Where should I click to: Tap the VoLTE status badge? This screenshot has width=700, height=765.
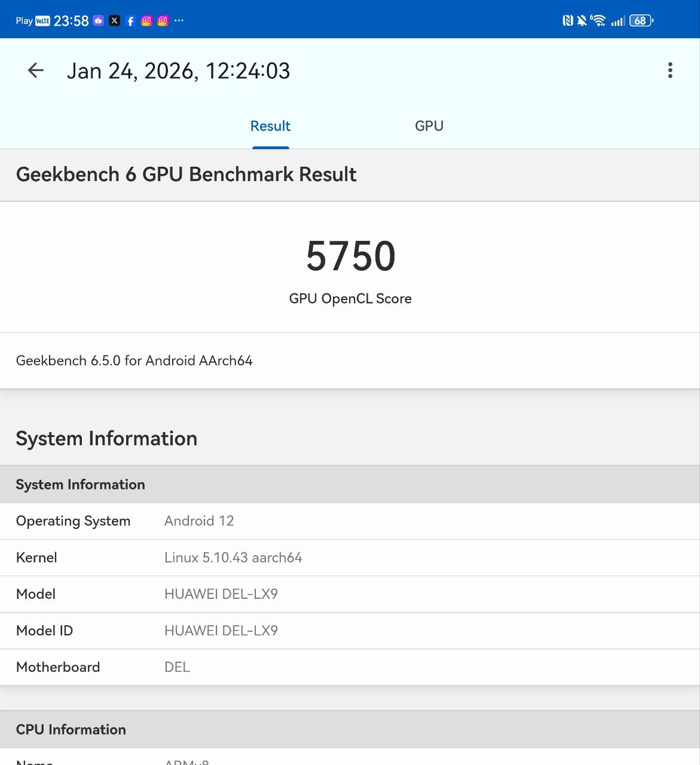42,21
